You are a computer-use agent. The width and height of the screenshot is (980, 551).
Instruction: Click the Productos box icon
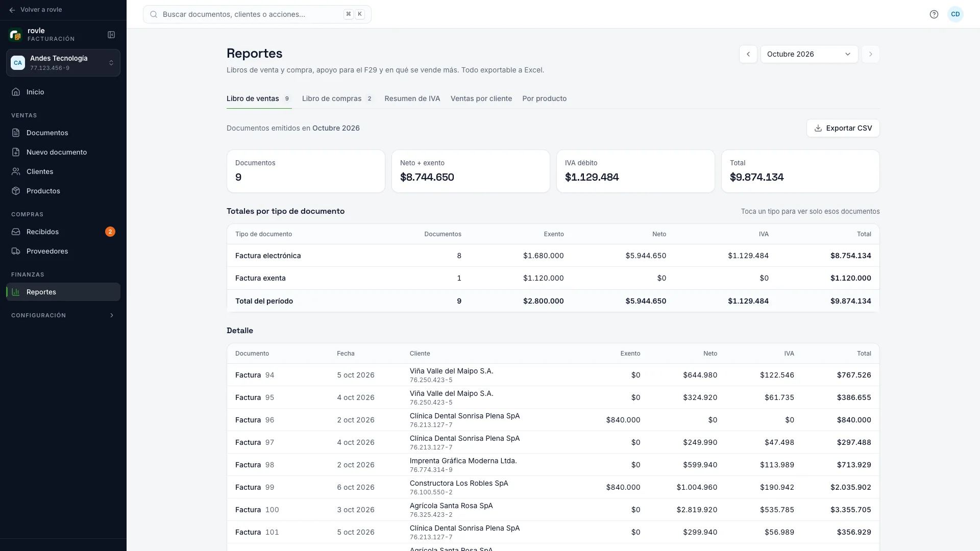(16, 191)
